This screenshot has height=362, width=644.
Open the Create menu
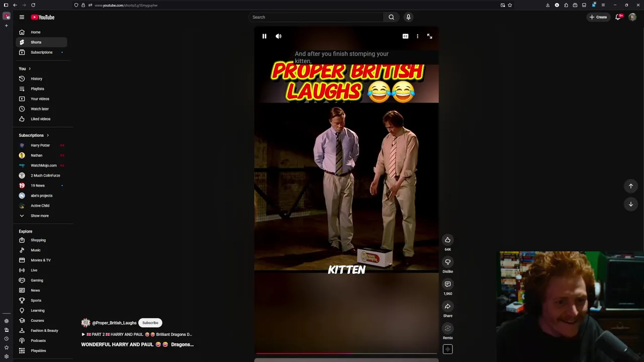[599, 17]
